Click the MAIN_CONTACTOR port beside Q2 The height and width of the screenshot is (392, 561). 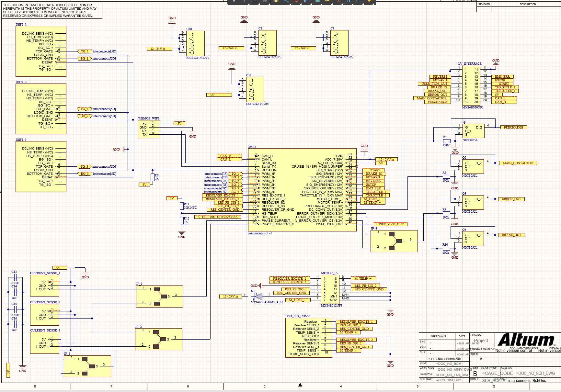517,163
